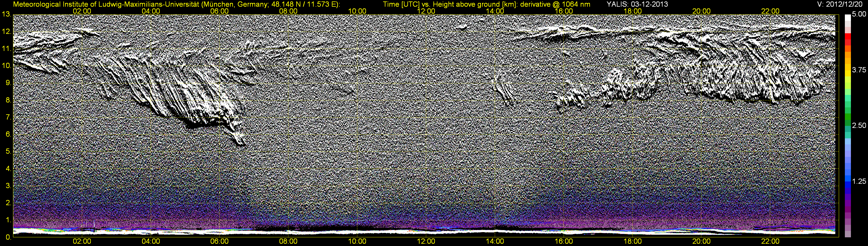Screen dimensions: 868x246
Task: Click the Meteorological Institute title text
Action: click(x=176, y=4)
